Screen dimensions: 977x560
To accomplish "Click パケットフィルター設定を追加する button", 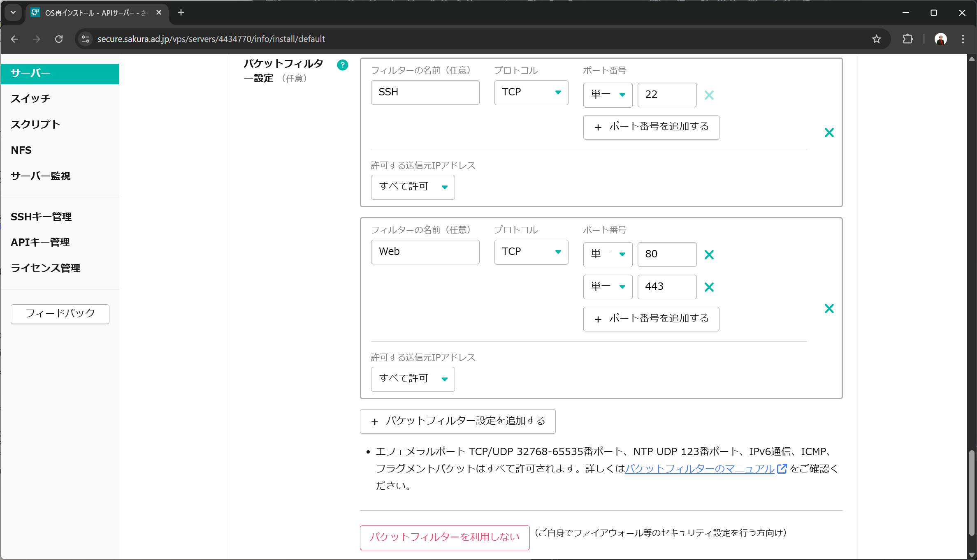I will [x=457, y=421].
